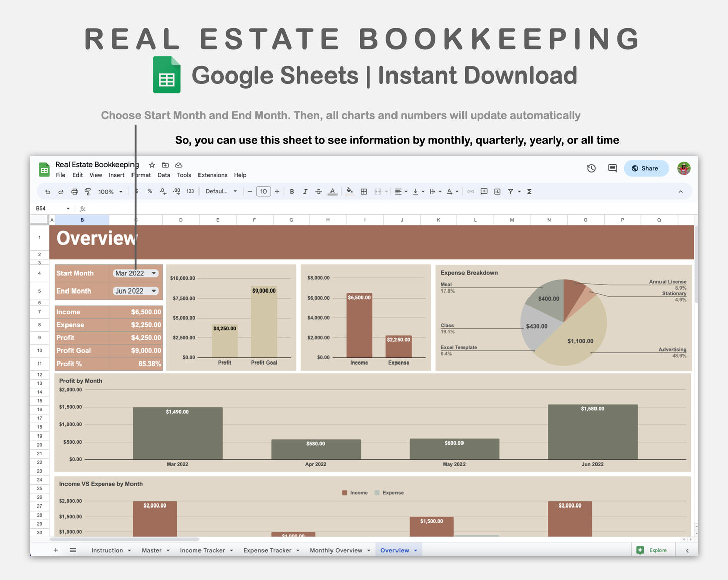Viewport: 728px width, 580px height.
Task: Open version history icon
Action: tap(591, 168)
